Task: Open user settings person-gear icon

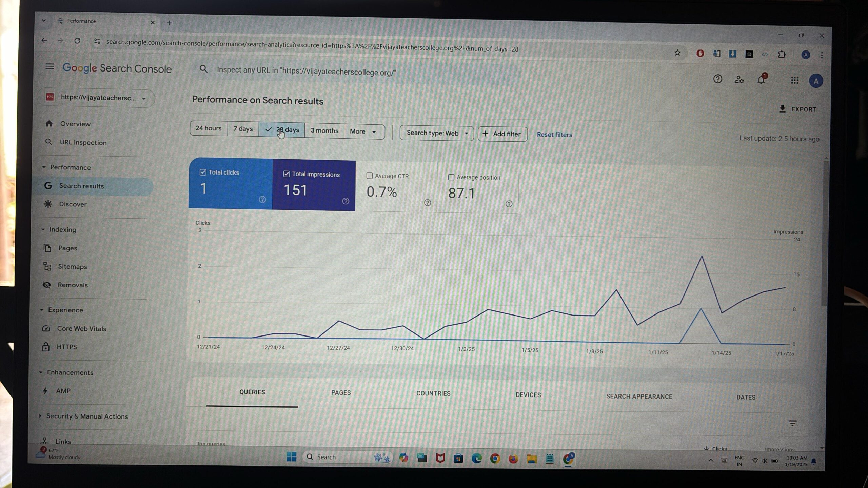Action: (739, 80)
